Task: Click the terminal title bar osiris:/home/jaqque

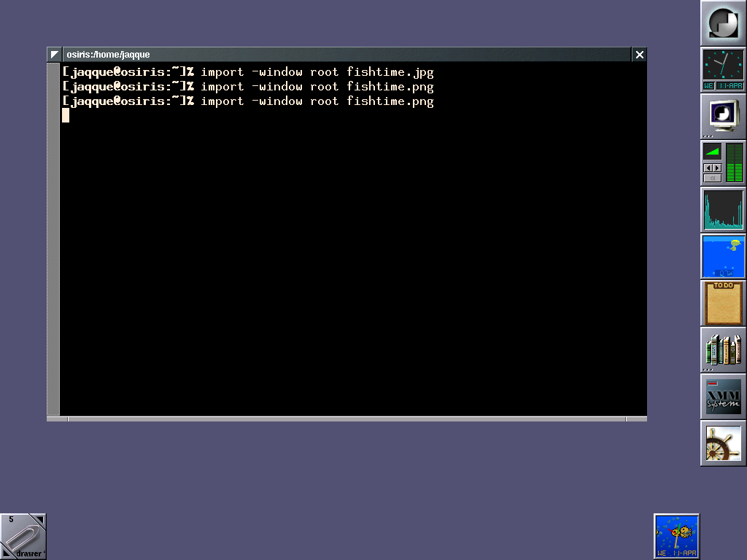Action: (x=347, y=55)
